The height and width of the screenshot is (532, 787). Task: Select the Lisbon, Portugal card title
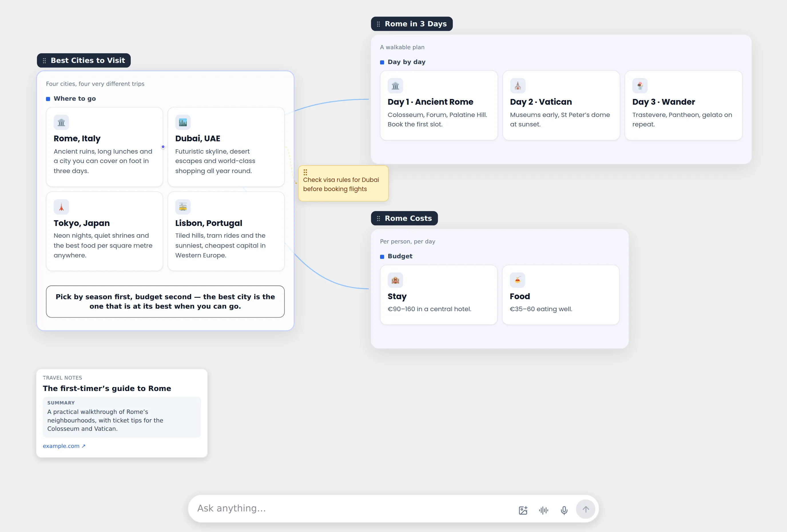click(208, 223)
